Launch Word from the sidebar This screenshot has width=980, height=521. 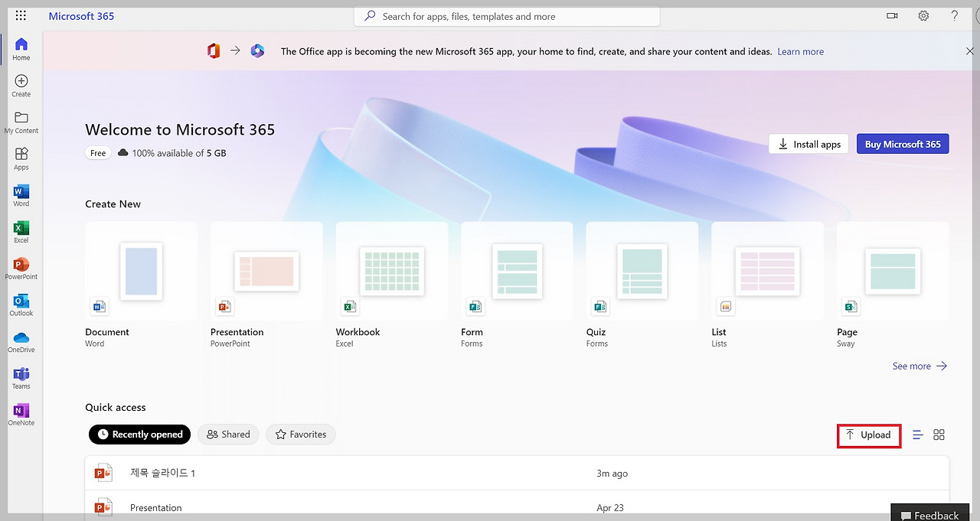tap(21, 196)
